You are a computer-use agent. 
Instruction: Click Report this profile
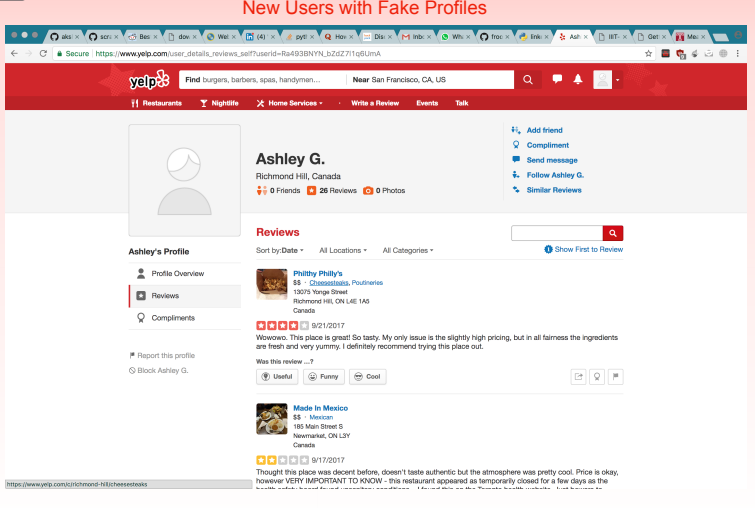[x=162, y=355]
